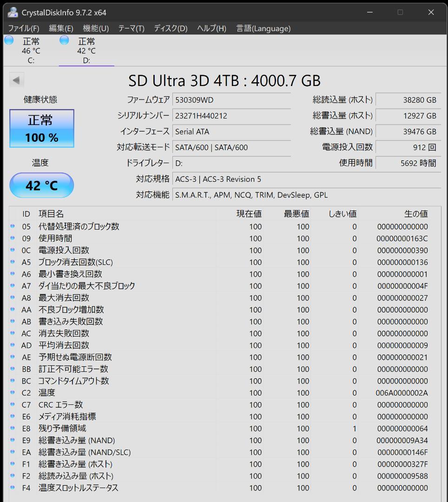Click the back arrow navigation icon
448x502 pixels.
pos(17,79)
